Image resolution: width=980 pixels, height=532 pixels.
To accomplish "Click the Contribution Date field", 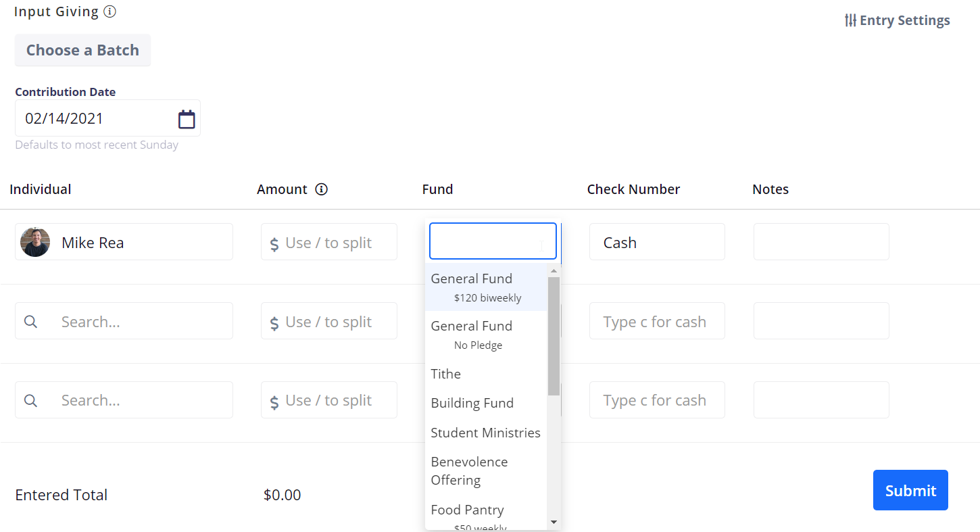I will (x=95, y=119).
